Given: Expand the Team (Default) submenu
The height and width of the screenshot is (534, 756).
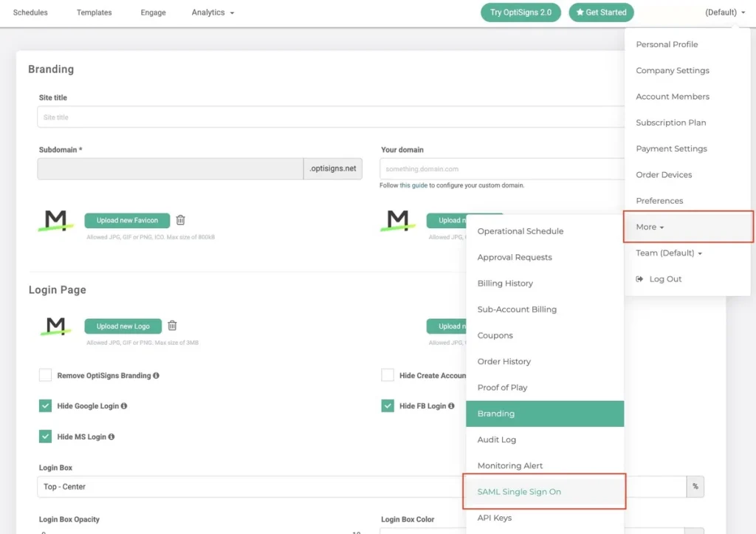Looking at the screenshot, I should click(668, 253).
